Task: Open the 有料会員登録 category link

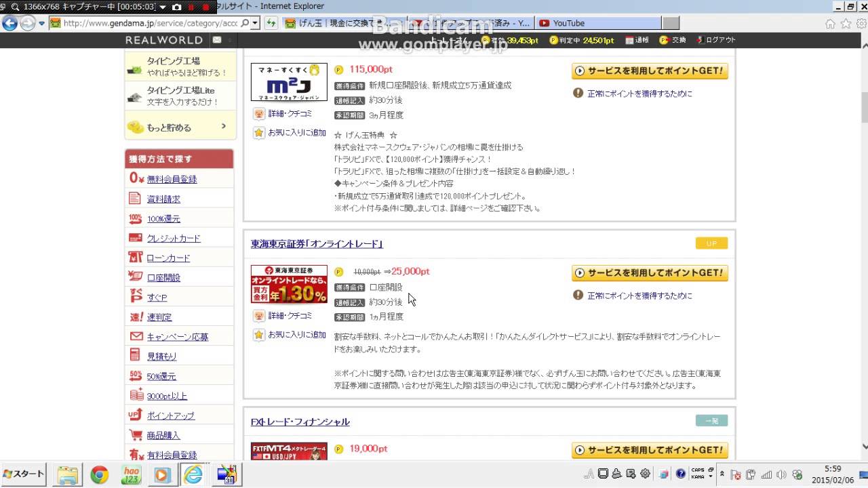Action: [x=172, y=455]
